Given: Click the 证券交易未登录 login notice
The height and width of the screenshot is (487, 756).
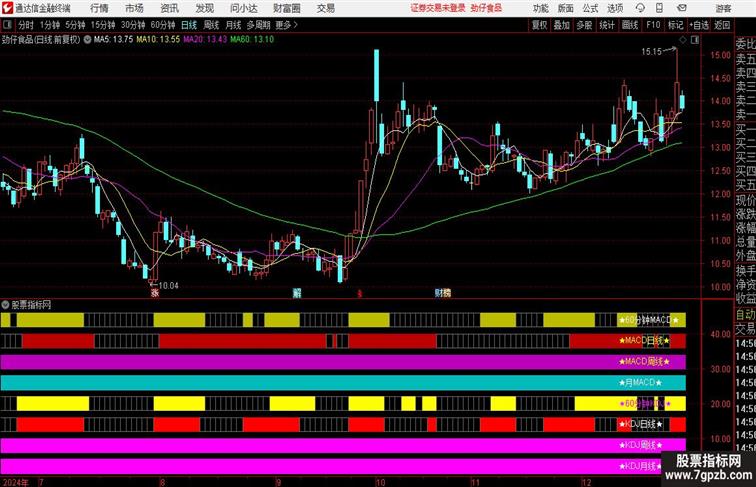Looking at the screenshot, I should [438, 8].
